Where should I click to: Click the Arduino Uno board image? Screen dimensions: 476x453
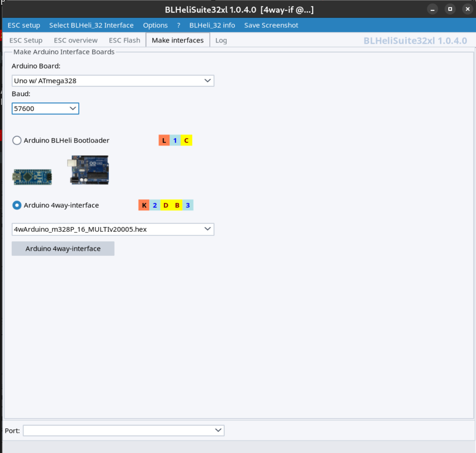88,170
